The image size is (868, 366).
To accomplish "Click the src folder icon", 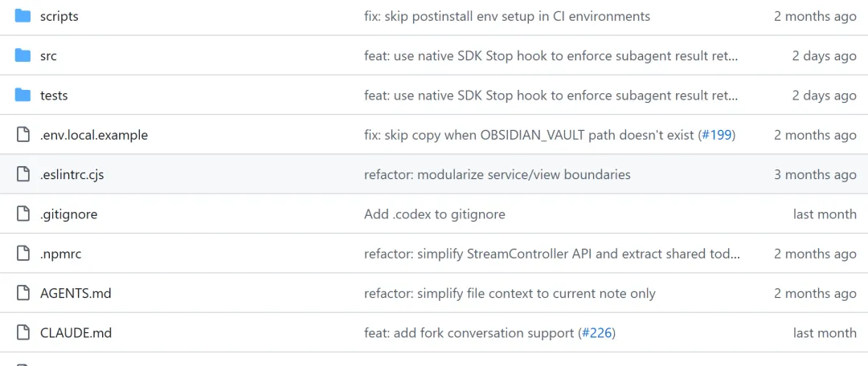I will click(x=23, y=55).
